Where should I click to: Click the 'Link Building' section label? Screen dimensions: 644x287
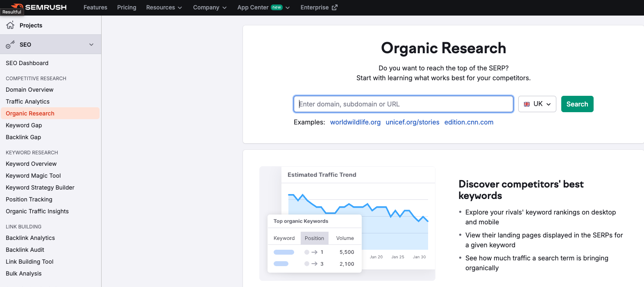(23, 227)
